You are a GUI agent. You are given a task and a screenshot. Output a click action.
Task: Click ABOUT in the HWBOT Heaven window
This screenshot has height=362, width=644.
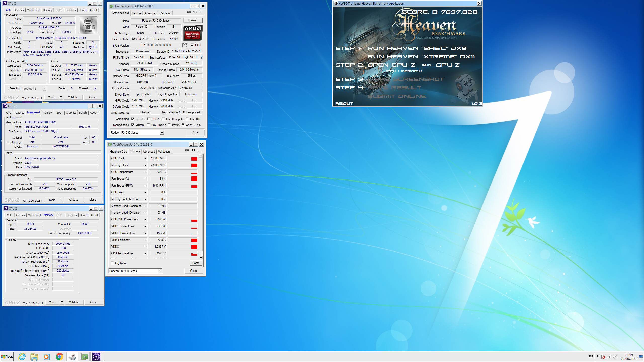(x=344, y=104)
